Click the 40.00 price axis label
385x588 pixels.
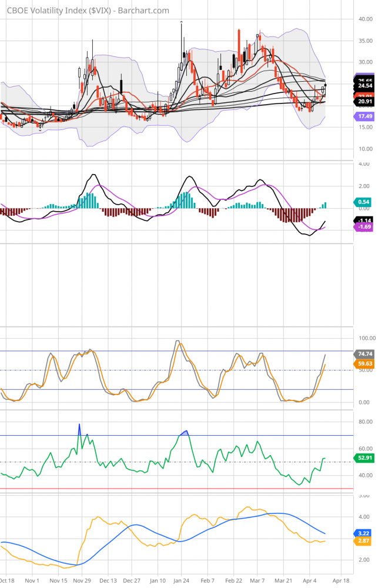tap(366, 19)
